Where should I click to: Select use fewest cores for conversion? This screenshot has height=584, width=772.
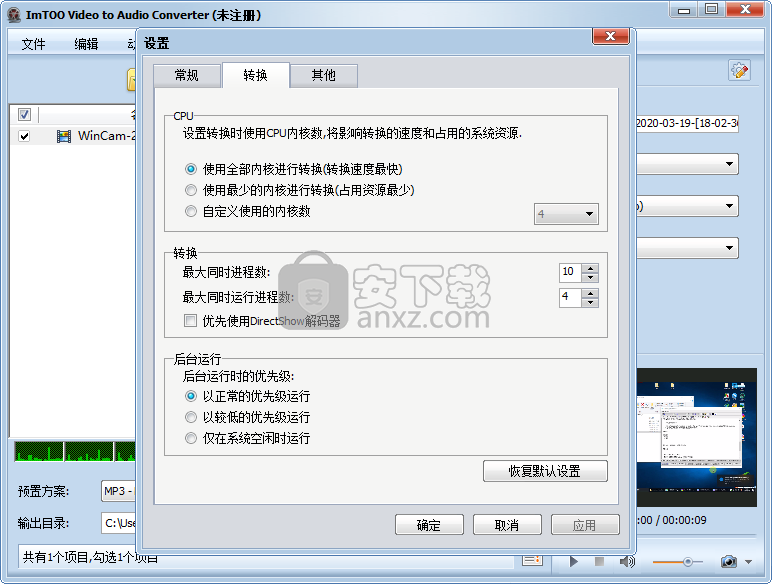191,190
